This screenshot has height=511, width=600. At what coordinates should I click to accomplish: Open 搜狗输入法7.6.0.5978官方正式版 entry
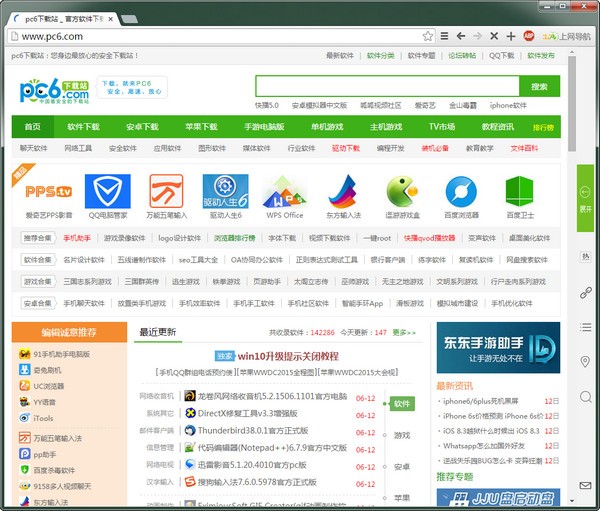257,482
